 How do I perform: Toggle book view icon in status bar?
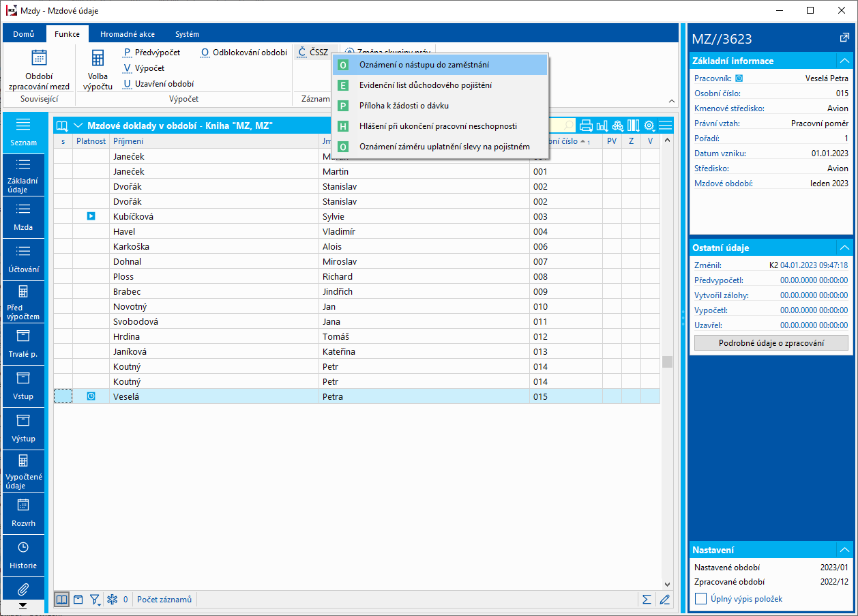coord(62,600)
